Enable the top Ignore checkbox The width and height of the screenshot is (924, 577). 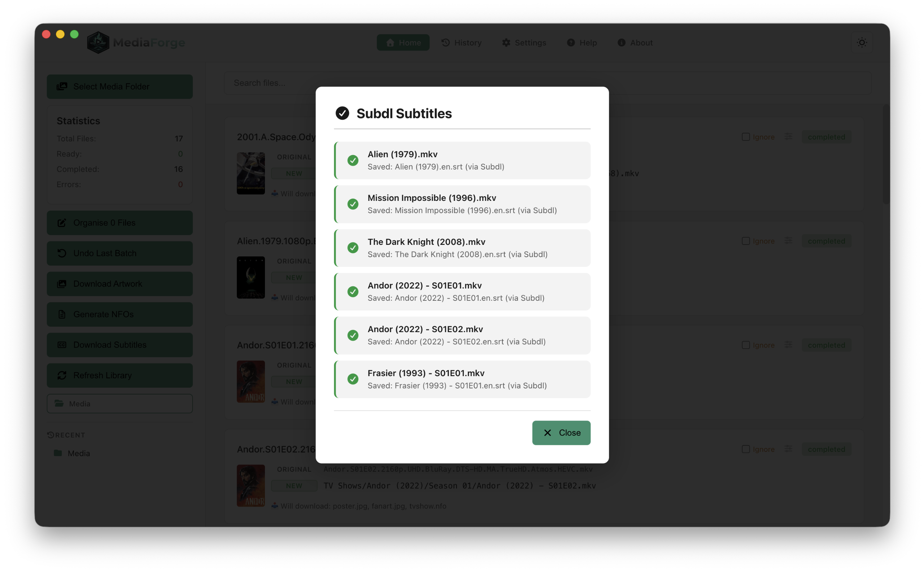click(746, 136)
